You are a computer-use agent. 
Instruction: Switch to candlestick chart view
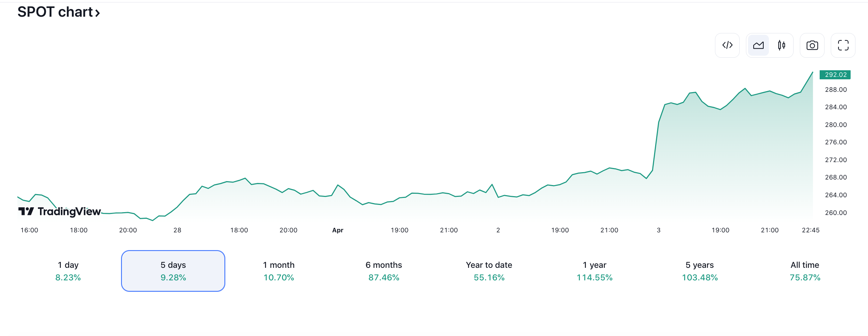pos(781,45)
